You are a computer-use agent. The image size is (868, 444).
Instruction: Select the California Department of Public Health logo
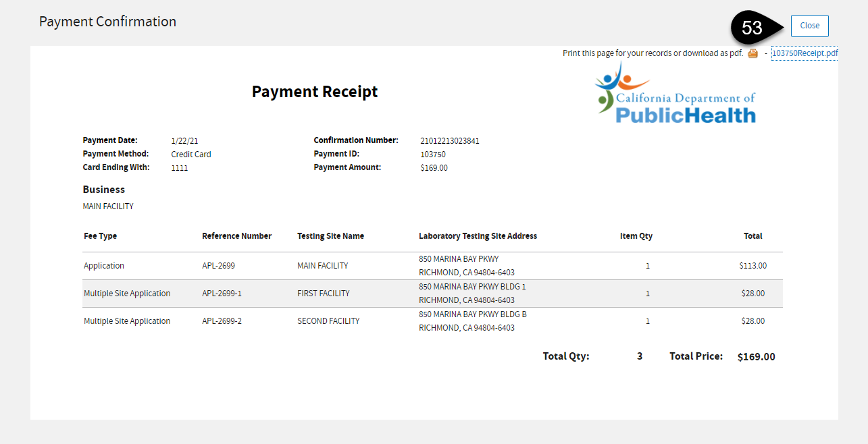click(x=675, y=93)
